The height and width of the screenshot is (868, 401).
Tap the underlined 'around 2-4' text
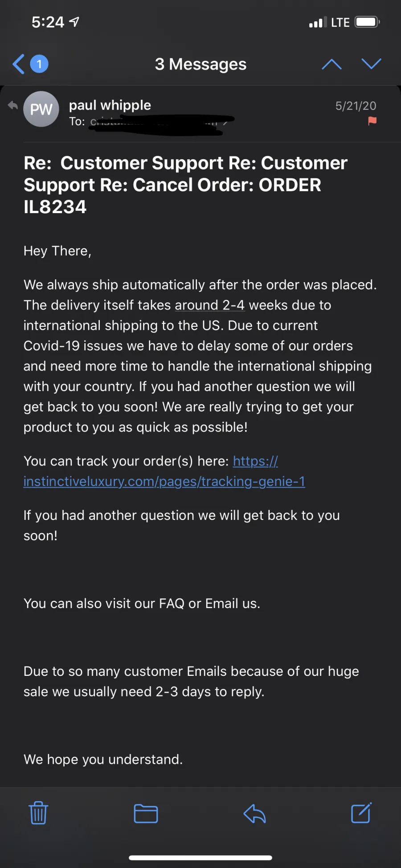(209, 305)
